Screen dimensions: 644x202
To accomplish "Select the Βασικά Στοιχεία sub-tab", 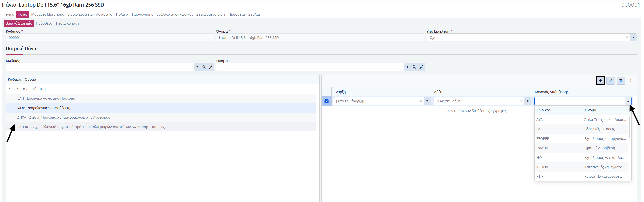I will (x=19, y=23).
